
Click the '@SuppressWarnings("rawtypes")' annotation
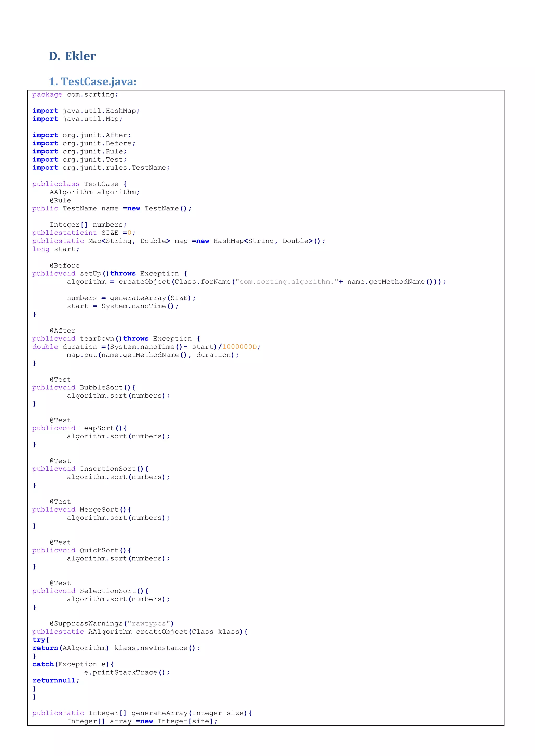[112, 624]
